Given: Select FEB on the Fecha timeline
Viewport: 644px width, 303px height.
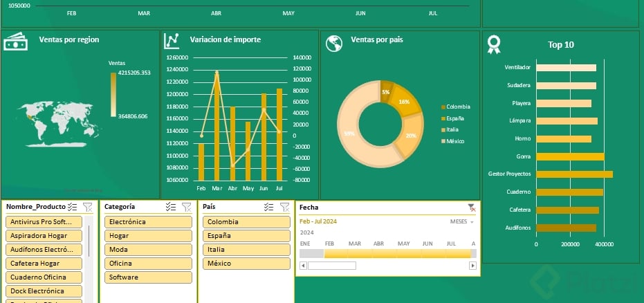Looking at the screenshot, I should [x=336, y=253].
